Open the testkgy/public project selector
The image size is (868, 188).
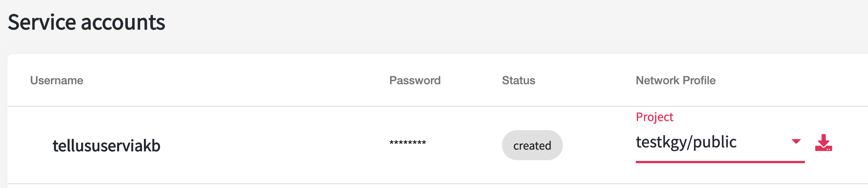[720, 142]
